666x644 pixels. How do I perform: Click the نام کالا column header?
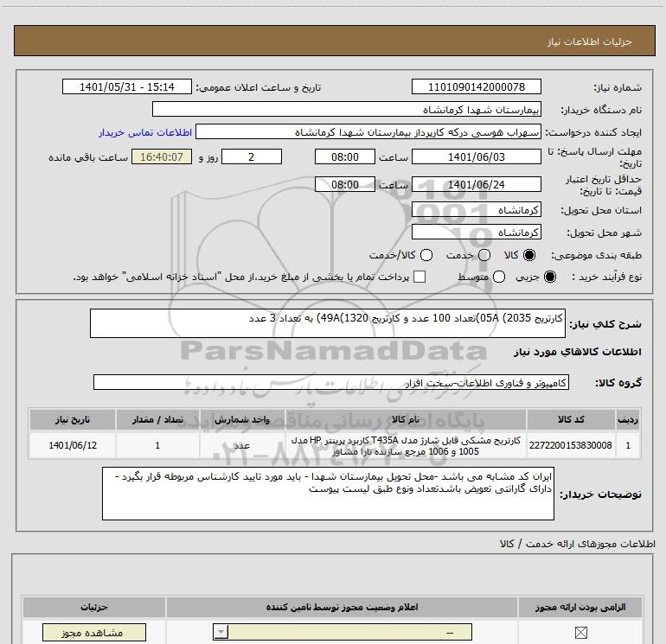tap(405, 419)
